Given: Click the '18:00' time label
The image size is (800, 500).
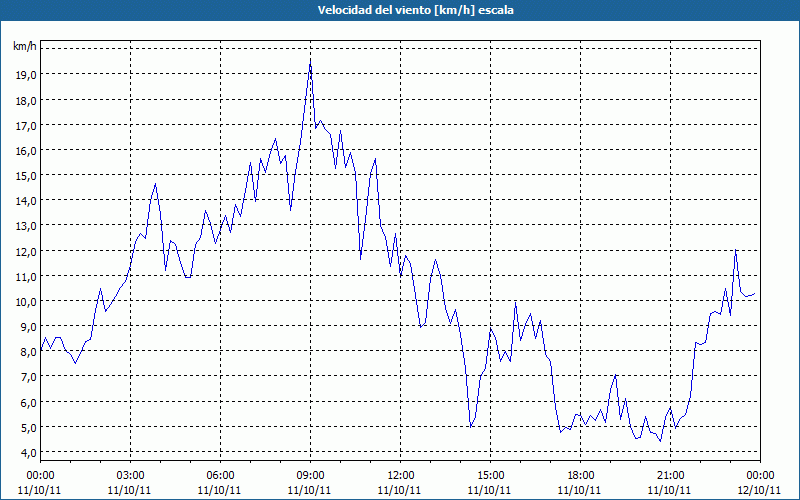Looking at the screenshot, I should coord(581,476).
